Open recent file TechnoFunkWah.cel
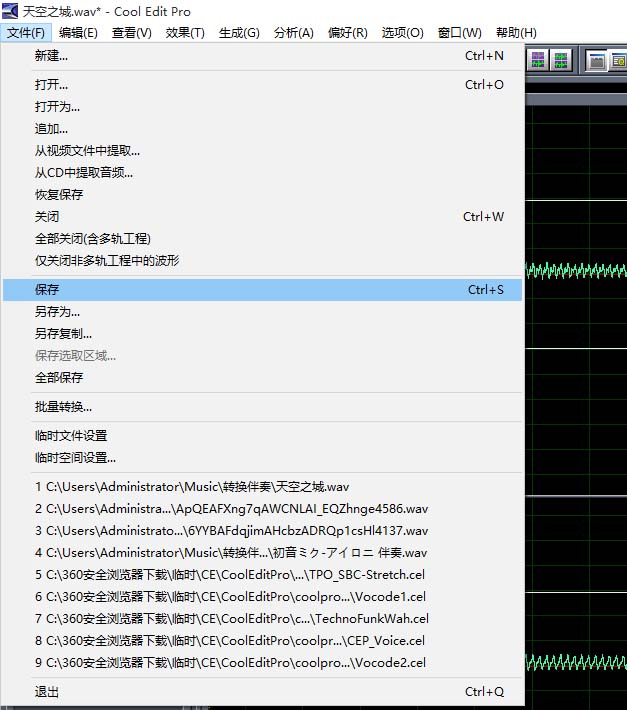Viewport: 627px width, 710px height. point(262,619)
